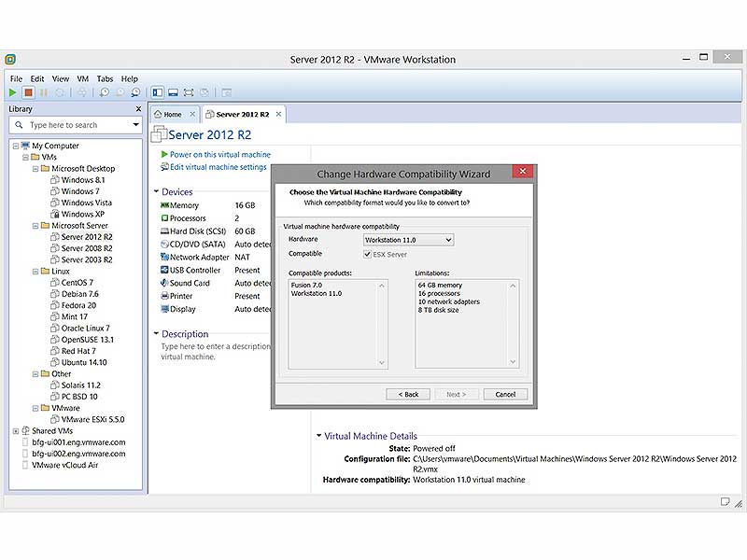Expand the Shared VMs tree node
This screenshot has height=560, width=747.
pos(17,430)
